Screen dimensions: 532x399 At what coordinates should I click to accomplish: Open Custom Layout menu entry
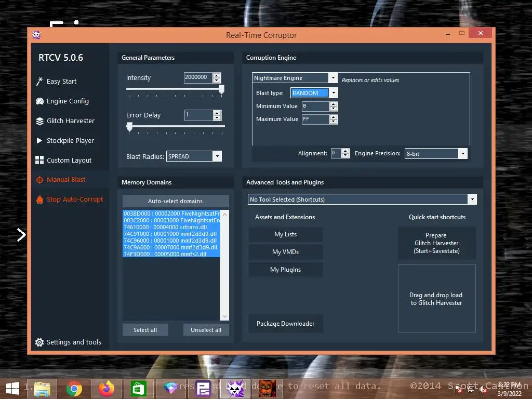click(69, 160)
